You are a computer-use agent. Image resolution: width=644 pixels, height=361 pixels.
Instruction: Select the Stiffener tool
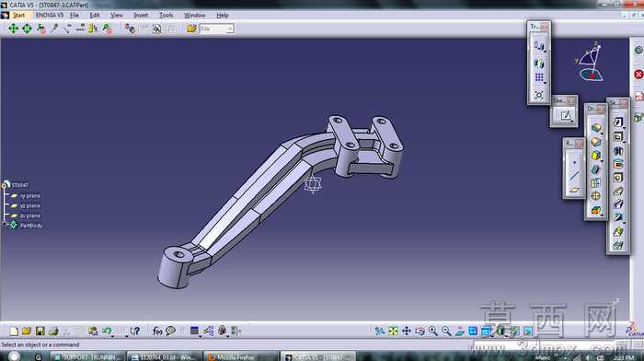point(617,218)
